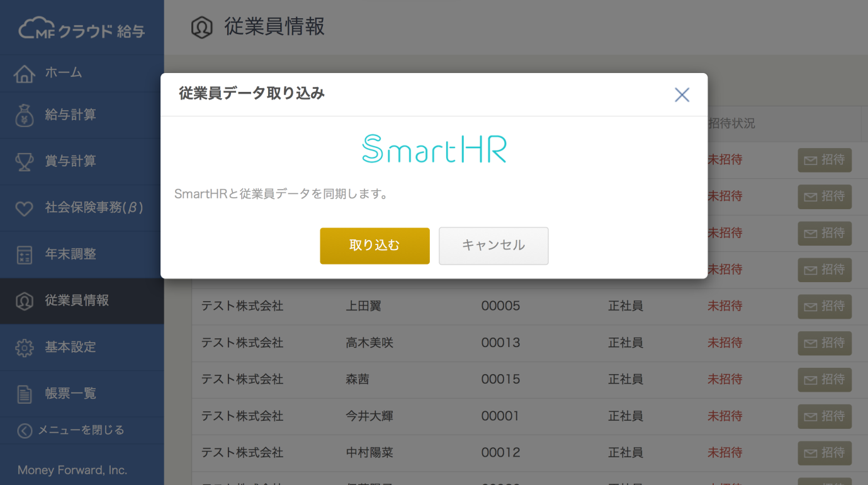Open ホーム in the sidebar

coord(82,73)
